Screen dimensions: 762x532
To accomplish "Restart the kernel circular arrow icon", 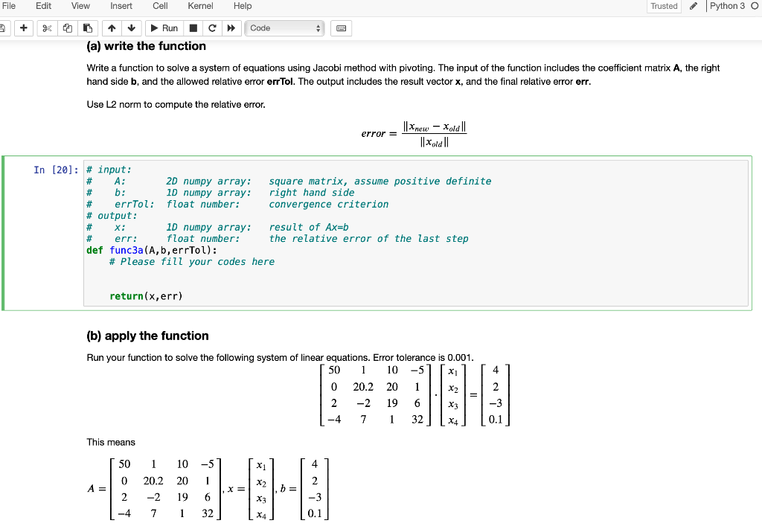I will click(212, 28).
